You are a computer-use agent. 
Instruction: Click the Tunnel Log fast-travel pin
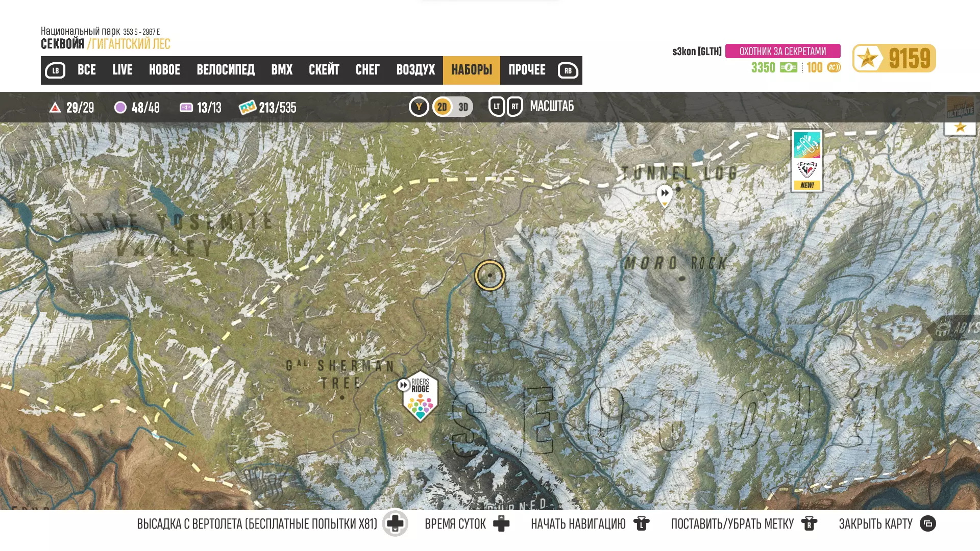665,194
